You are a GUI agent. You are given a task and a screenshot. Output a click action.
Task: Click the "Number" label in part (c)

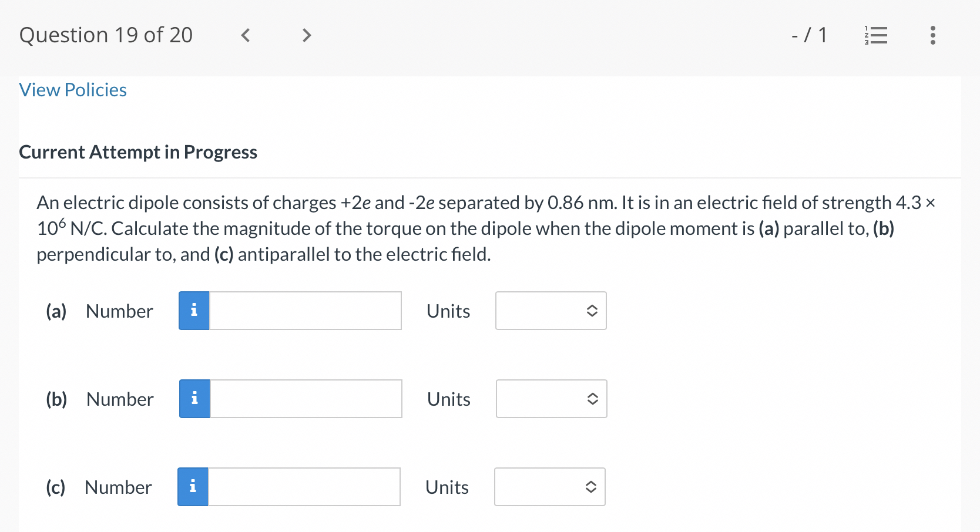click(118, 487)
